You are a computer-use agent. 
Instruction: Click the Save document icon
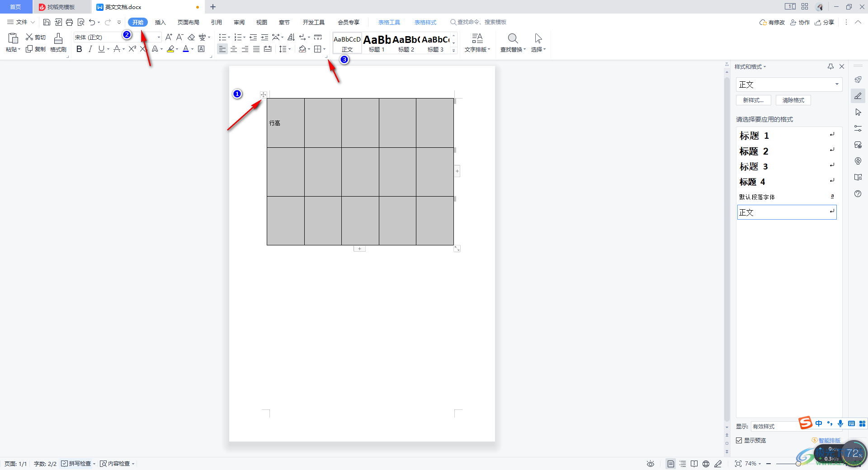click(x=47, y=22)
